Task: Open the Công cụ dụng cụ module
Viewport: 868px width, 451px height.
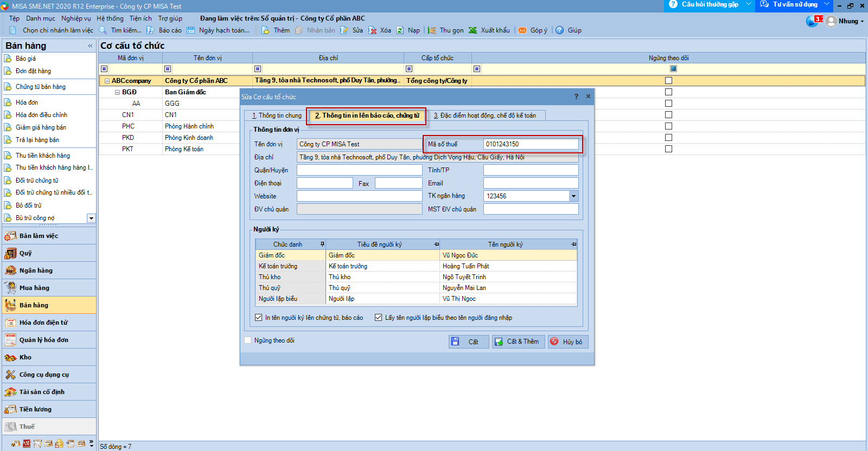Action: [x=49, y=375]
